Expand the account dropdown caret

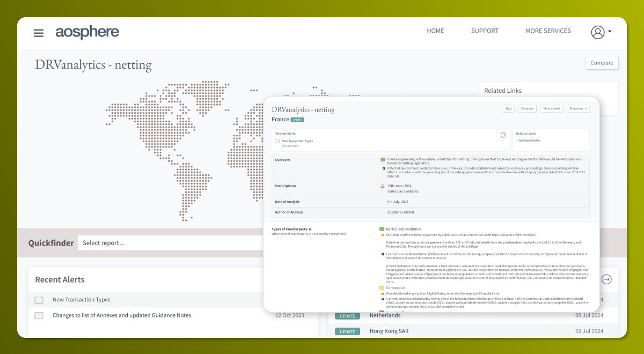coord(610,32)
